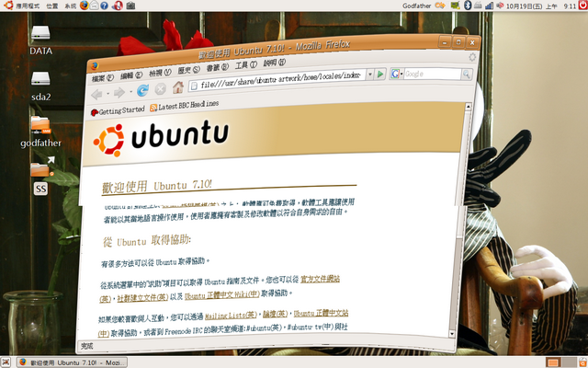Open the godfather folder on desktop
Image resolution: width=588 pixels, height=368 pixels.
[x=40, y=132]
